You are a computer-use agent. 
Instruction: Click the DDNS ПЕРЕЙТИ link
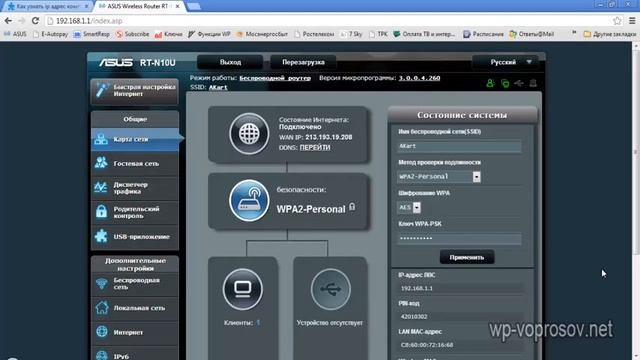[315, 147]
